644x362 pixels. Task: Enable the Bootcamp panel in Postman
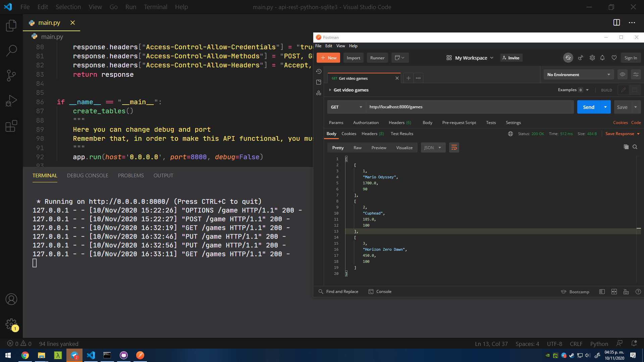[x=576, y=291]
